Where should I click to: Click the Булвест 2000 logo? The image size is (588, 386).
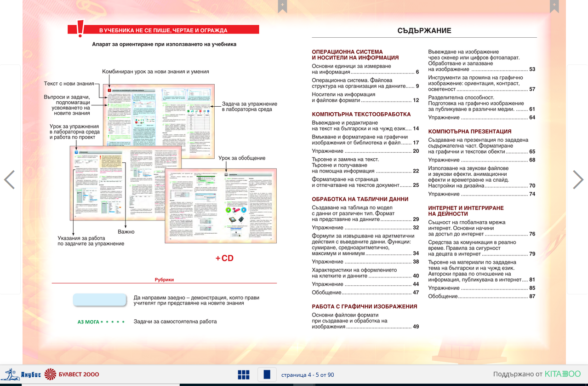click(72, 374)
